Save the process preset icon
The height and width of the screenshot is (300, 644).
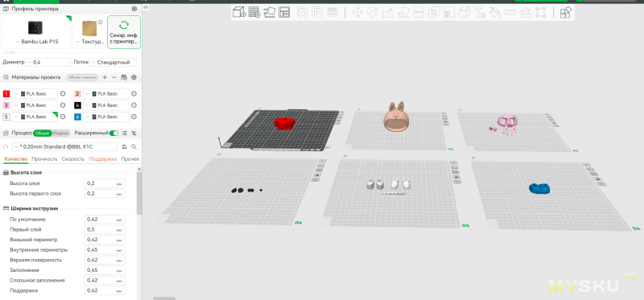tap(125, 146)
